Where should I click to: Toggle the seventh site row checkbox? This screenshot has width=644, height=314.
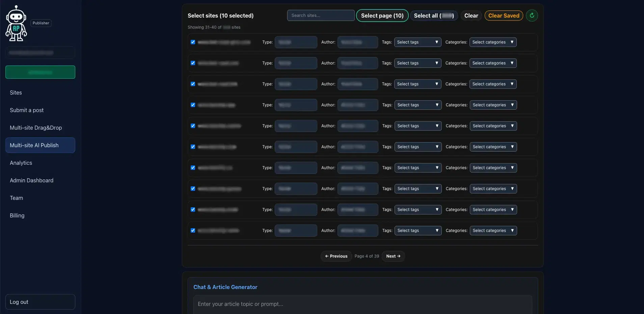click(x=193, y=168)
